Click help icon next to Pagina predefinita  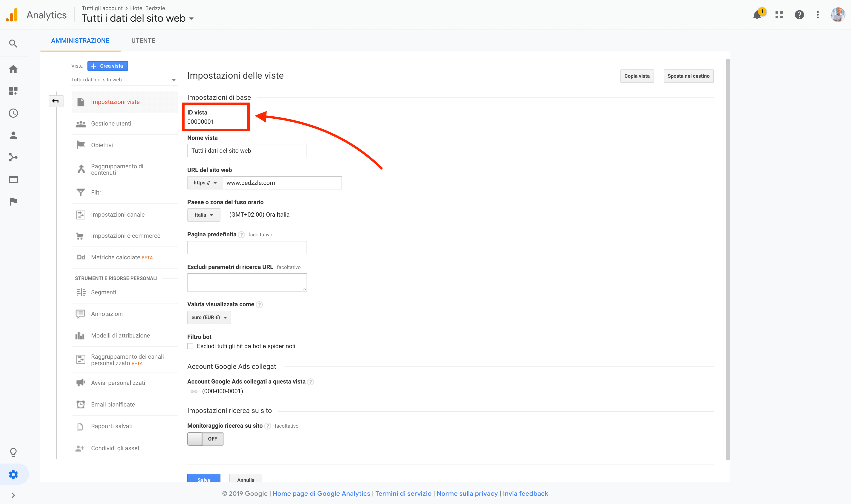coord(241,235)
